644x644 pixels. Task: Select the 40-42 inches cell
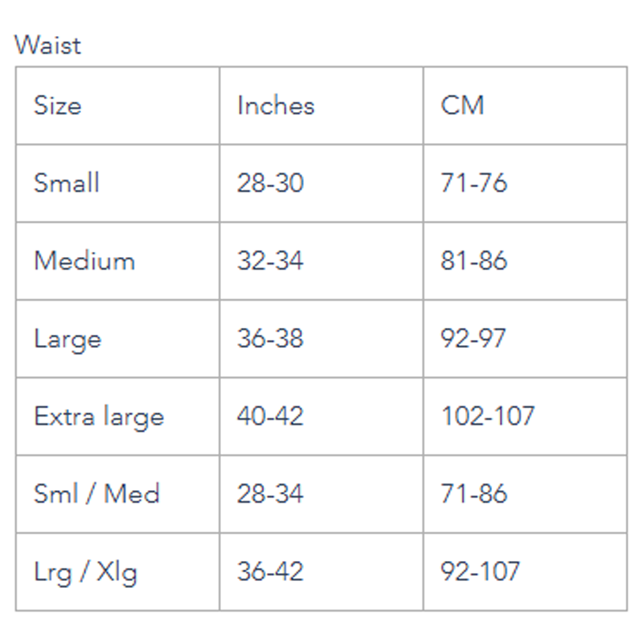point(270,417)
